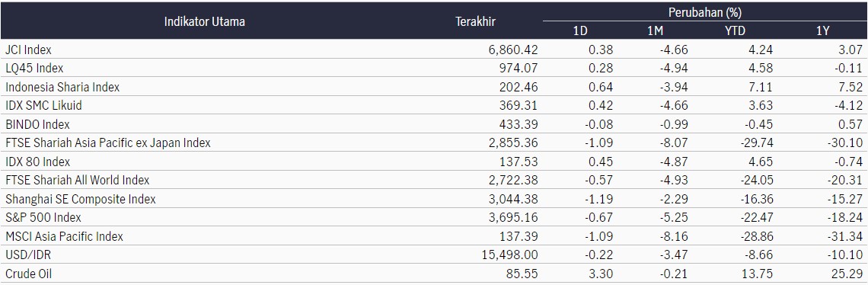
Task: Click the FTSE Shariah All World Index
Action: click(78, 180)
